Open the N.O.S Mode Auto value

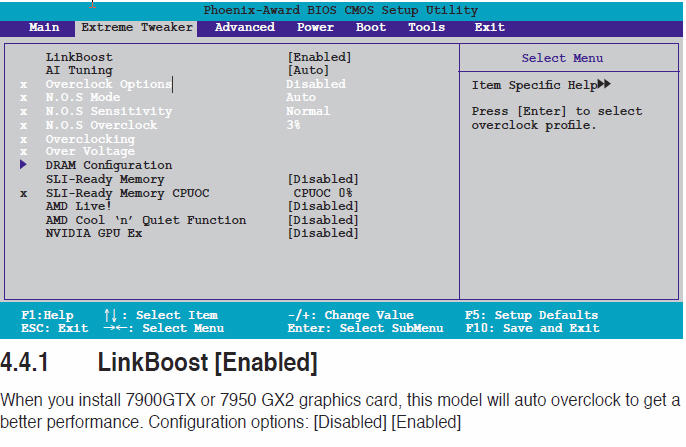pyautogui.click(x=301, y=98)
